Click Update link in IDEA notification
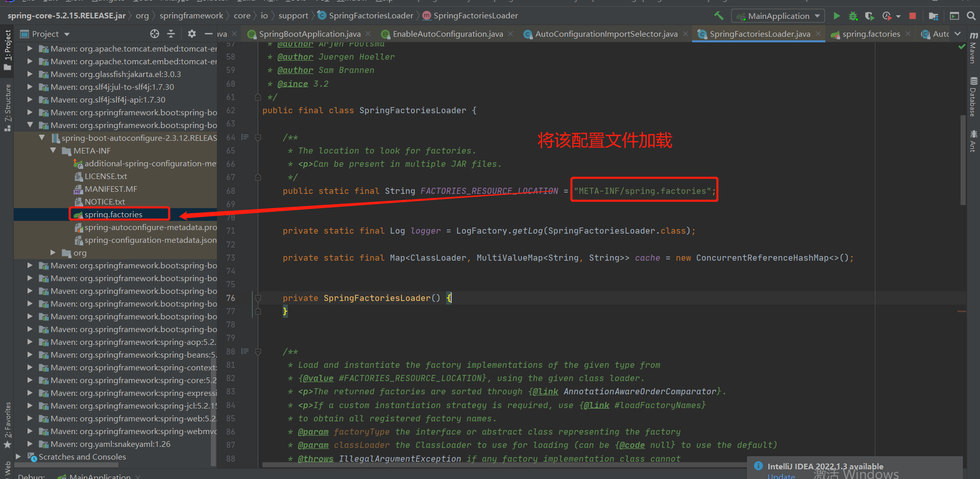The image size is (980, 479). 781,476
